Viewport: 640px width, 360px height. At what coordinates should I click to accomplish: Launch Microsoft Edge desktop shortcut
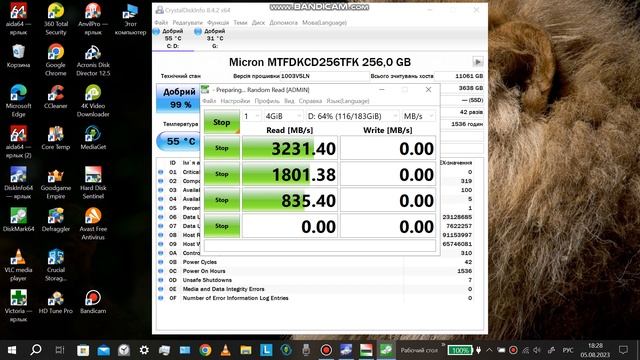click(18, 101)
